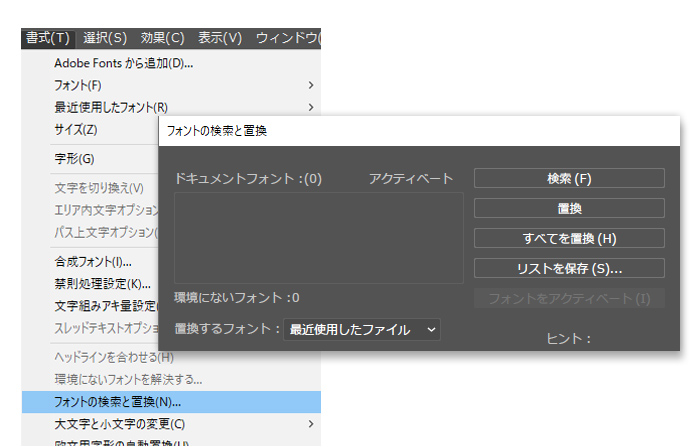The height and width of the screenshot is (447, 700).
Task: Click the すべてを置換 (H) button
Action: coord(568,238)
